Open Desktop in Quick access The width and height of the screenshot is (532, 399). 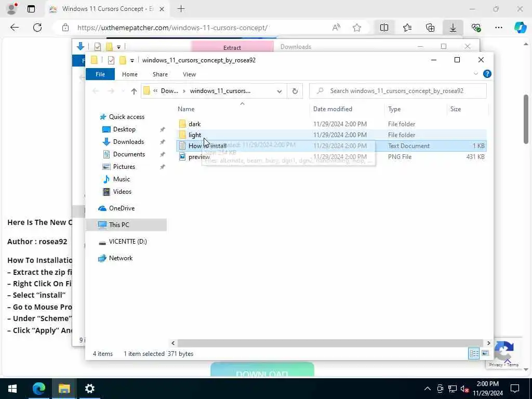124,129
